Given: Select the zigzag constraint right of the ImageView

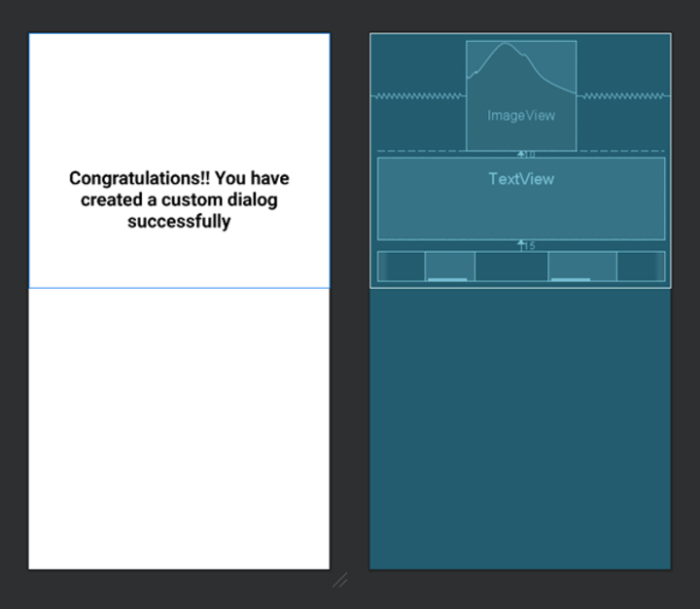Looking at the screenshot, I should click(623, 95).
